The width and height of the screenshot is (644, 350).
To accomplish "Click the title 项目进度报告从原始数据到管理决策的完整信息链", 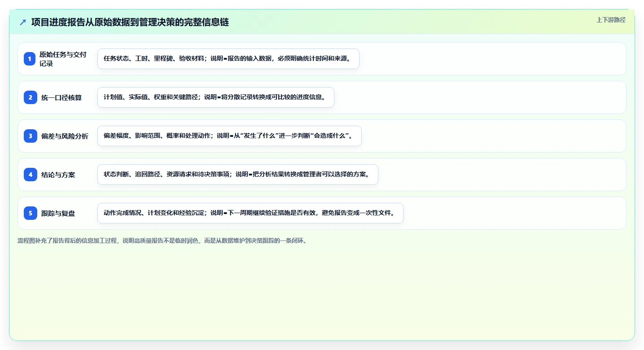I will point(130,22).
